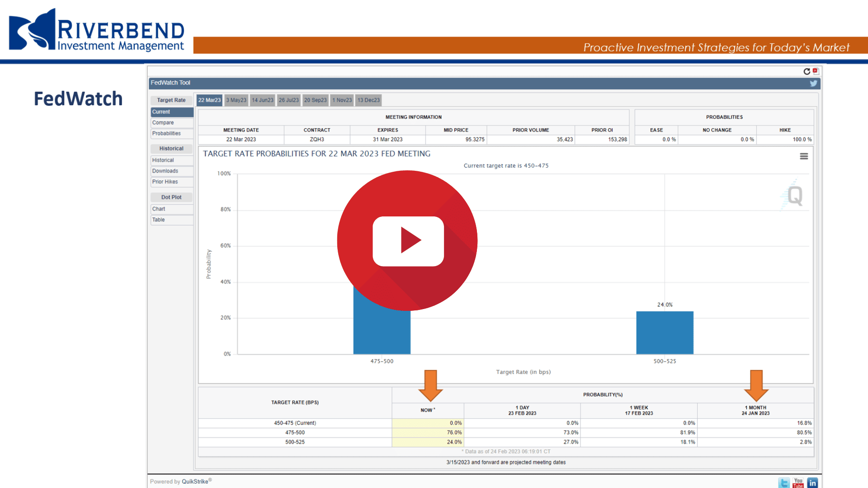This screenshot has width=868, height=488.
Task: Open the Dot Plot Table item
Action: [x=172, y=220]
